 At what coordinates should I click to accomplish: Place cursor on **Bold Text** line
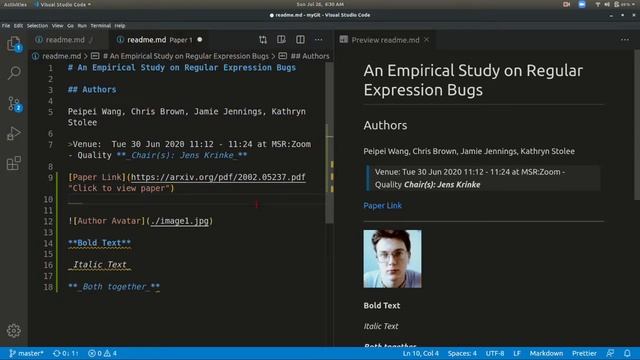point(100,243)
